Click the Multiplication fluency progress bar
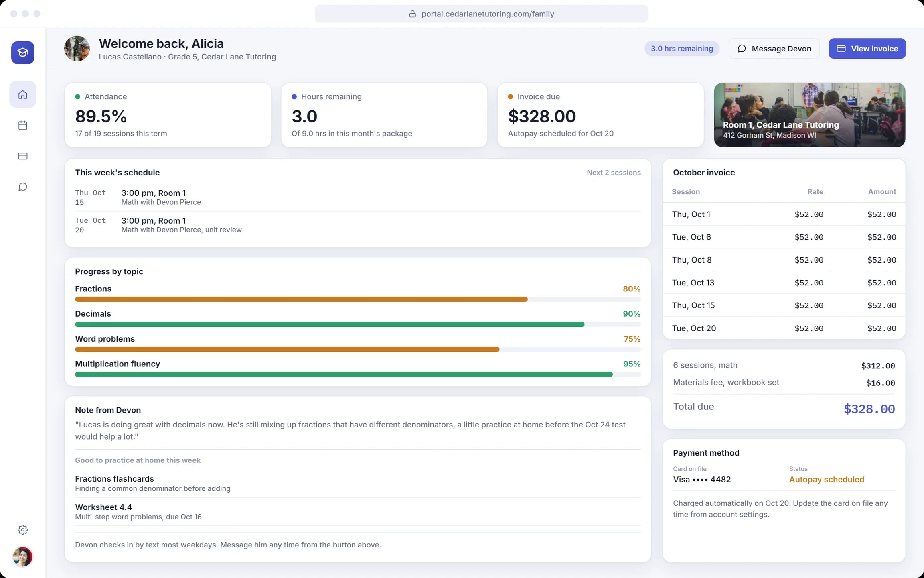924x578 pixels. (358, 374)
